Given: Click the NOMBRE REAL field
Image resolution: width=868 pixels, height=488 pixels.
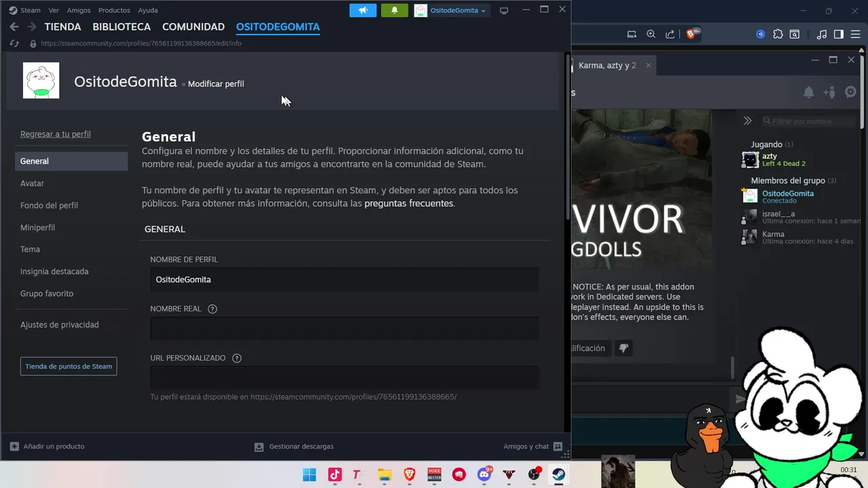Looking at the screenshot, I should click(x=344, y=329).
